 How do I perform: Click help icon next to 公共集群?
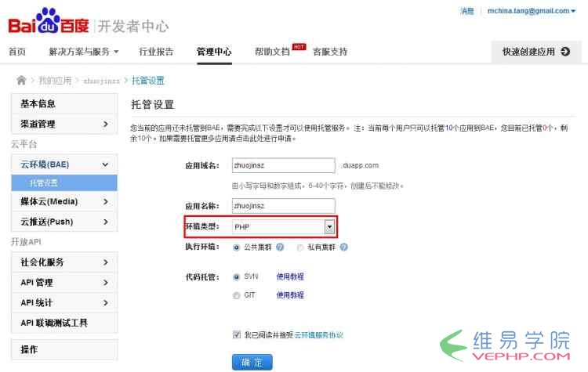(x=280, y=247)
